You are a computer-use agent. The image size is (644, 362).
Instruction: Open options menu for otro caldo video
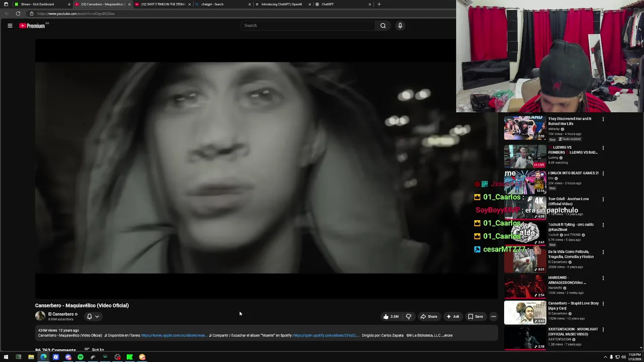point(603,225)
